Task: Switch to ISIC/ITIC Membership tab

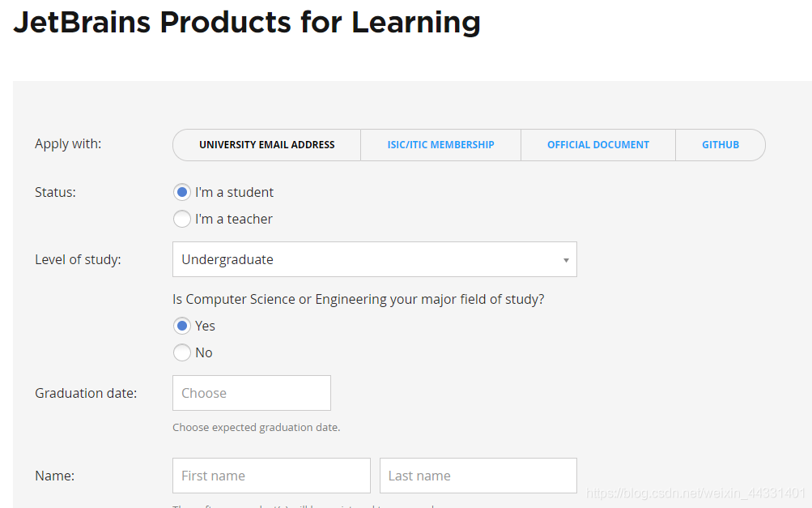Action: (440, 145)
